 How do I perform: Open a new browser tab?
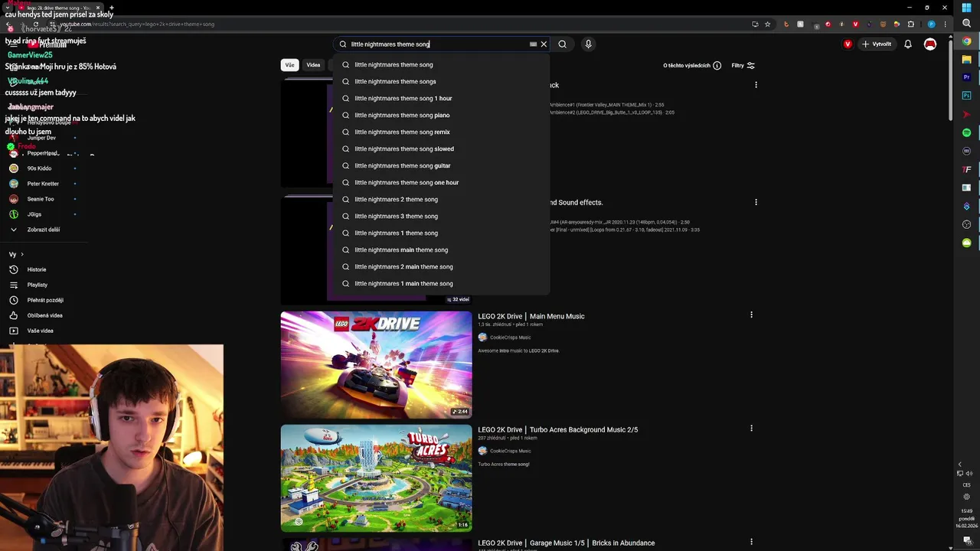click(x=111, y=8)
